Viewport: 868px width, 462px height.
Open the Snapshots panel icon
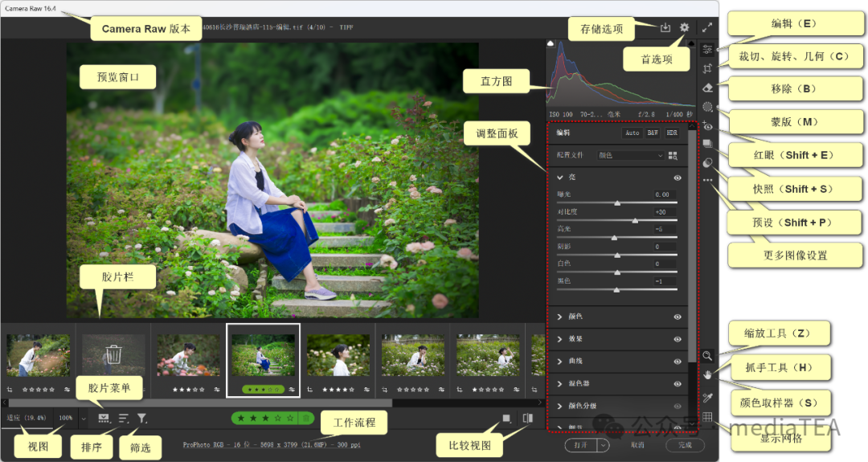pos(707,144)
